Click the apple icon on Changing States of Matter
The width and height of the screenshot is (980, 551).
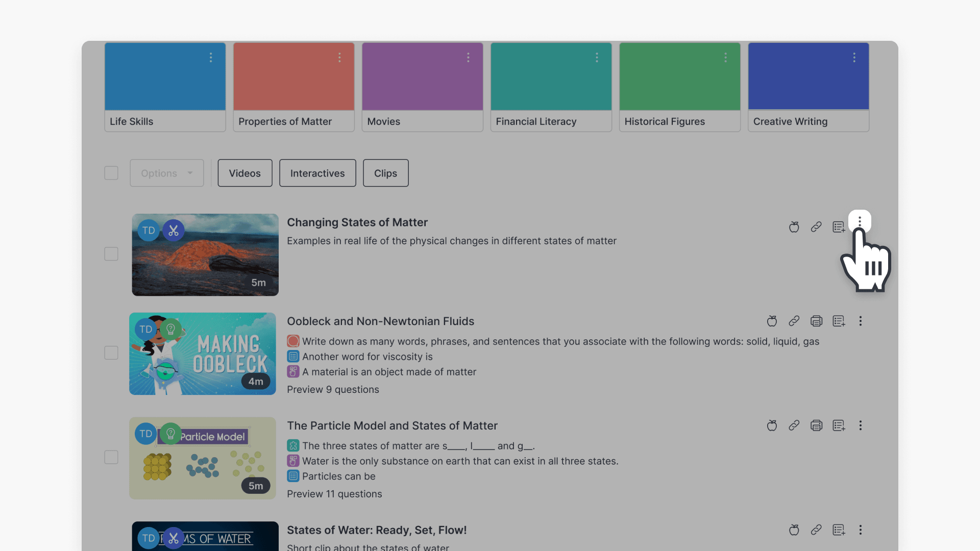[x=794, y=227]
